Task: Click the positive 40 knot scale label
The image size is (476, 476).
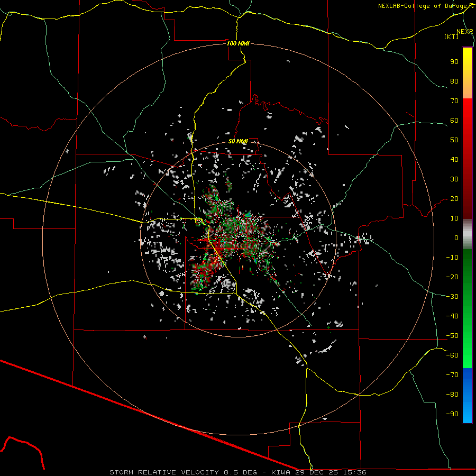Action: pos(454,159)
